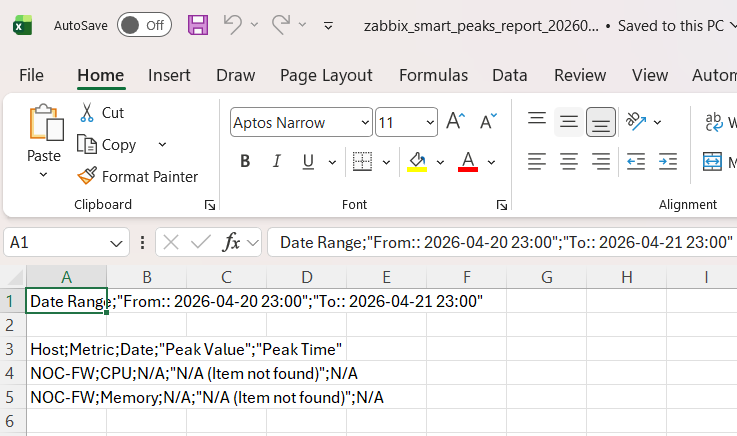Apply Borders to selected cell
The image size is (737, 436).
[362, 161]
